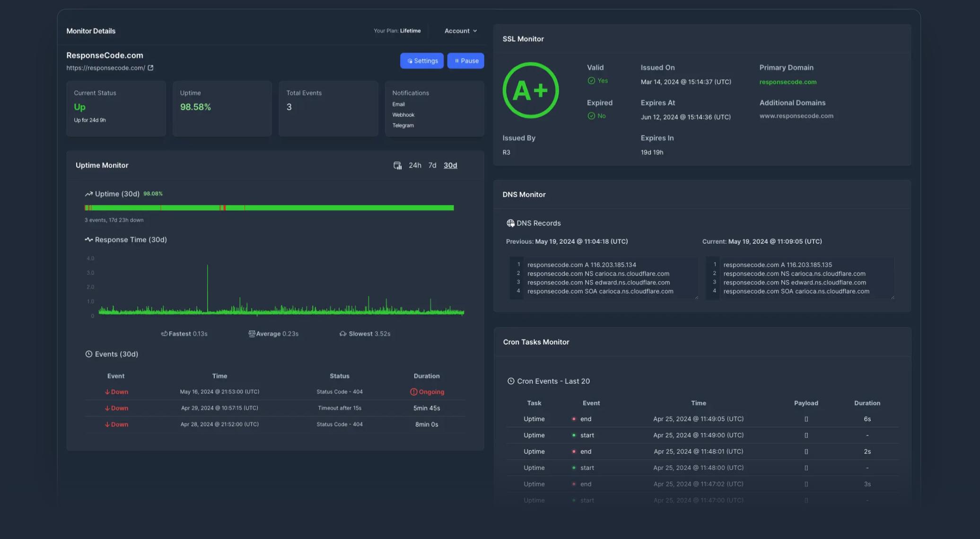Select the 30d uptime range
This screenshot has height=539, width=980.
450,165
